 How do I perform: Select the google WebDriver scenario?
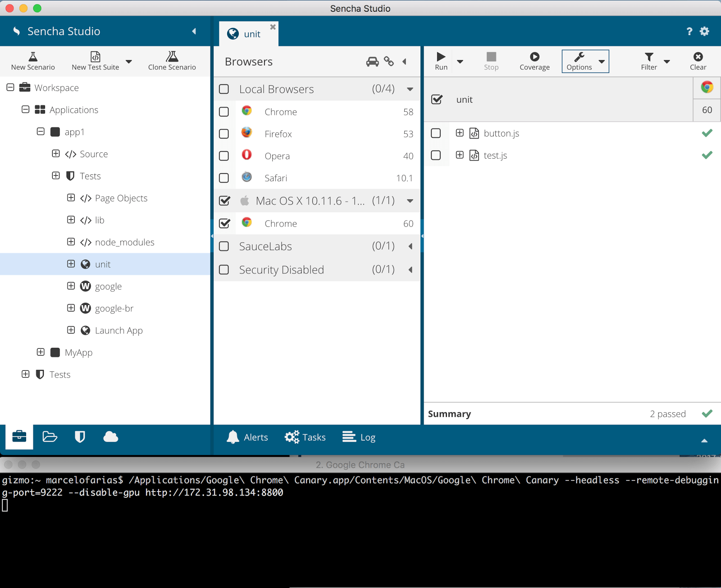(108, 287)
